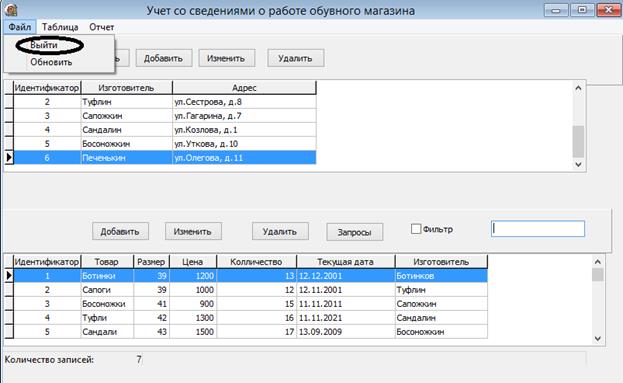The width and height of the screenshot is (623, 383).
Task: Enable the Фильтр checkbox
Action: pos(416,229)
